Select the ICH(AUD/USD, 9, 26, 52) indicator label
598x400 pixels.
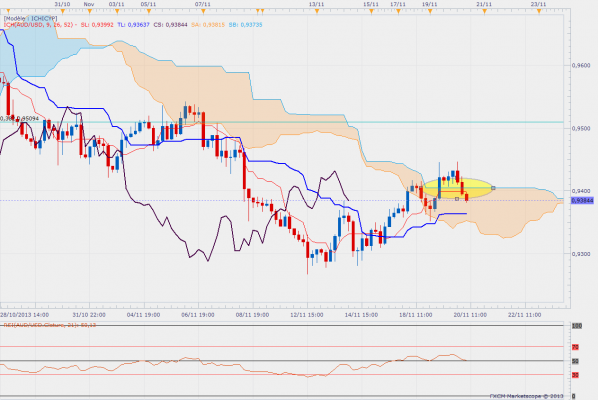click(x=38, y=25)
